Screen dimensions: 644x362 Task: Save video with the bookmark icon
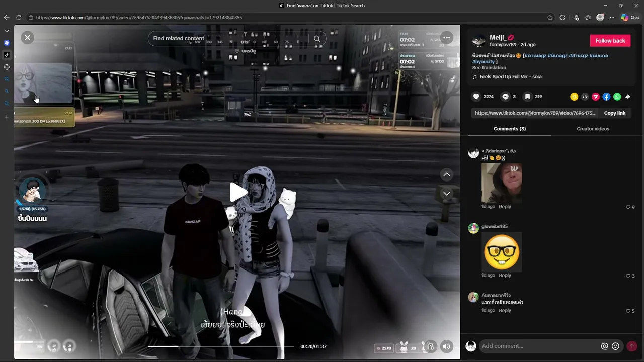click(527, 97)
